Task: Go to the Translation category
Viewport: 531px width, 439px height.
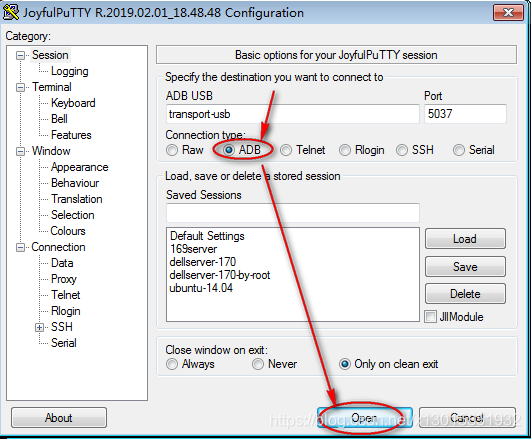Action: tap(77, 199)
